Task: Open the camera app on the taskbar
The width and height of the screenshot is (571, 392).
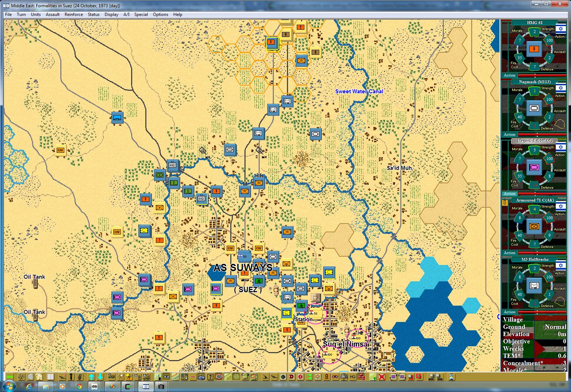Action: click(x=161, y=386)
